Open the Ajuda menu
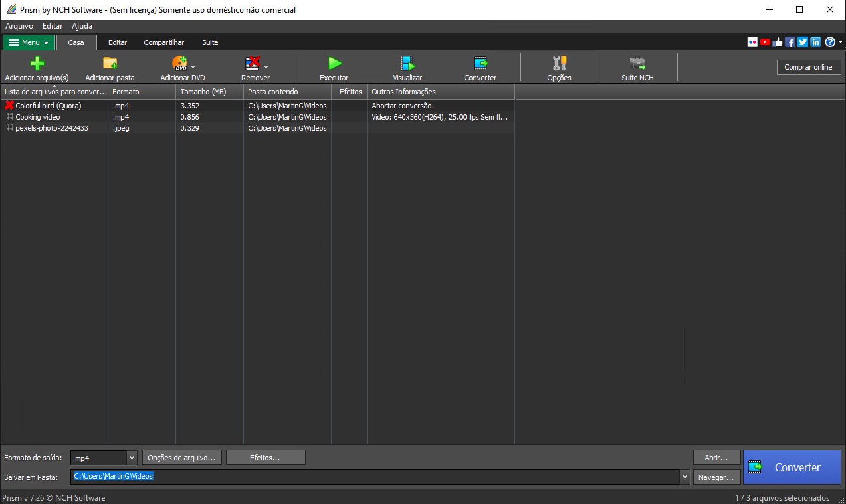 [82, 26]
